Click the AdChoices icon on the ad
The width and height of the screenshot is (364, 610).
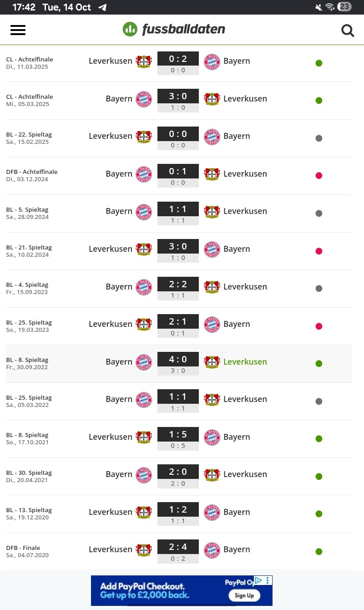[x=258, y=580]
